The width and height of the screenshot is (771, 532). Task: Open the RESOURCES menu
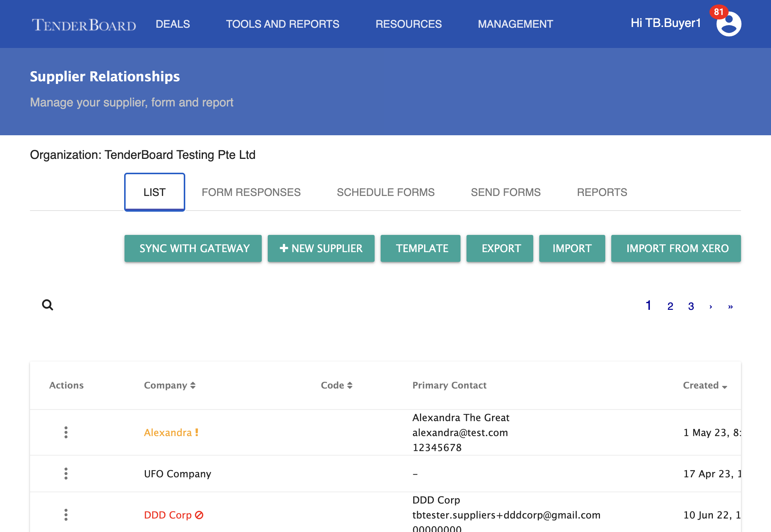point(409,24)
